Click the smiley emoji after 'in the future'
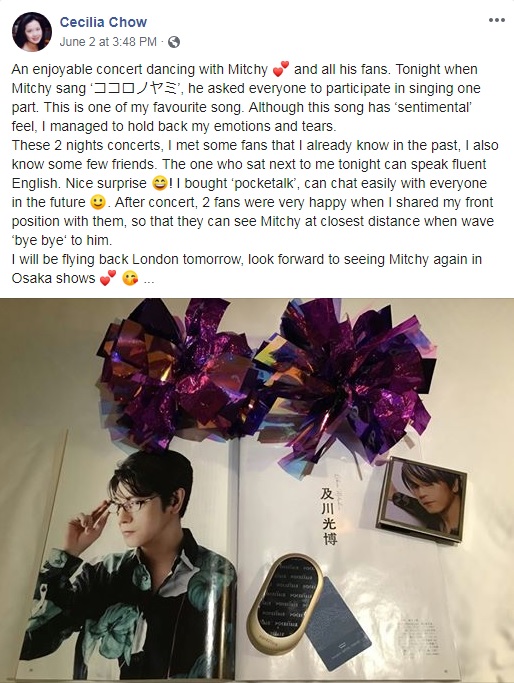This screenshot has width=514, height=683. (x=98, y=202)
